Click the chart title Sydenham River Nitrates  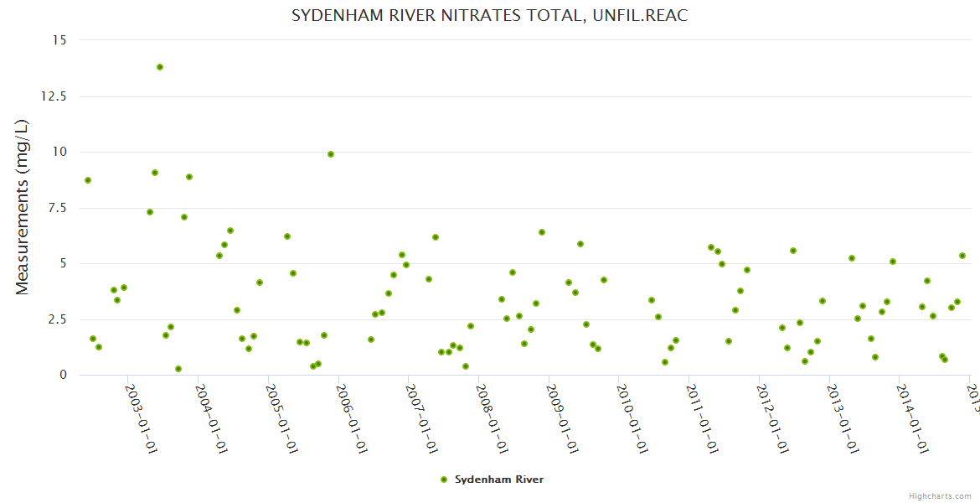489,16
